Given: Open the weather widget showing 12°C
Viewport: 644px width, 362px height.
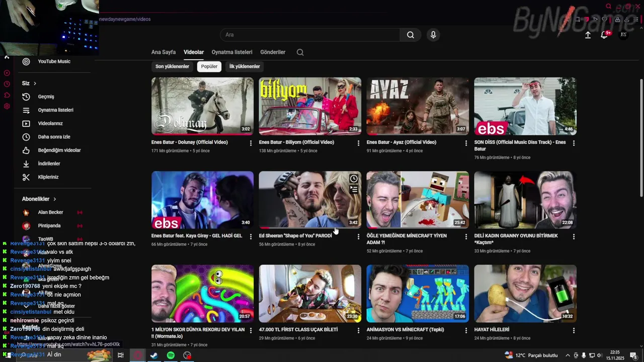Looking at the screenshot, I should click(x=531, y=355).
